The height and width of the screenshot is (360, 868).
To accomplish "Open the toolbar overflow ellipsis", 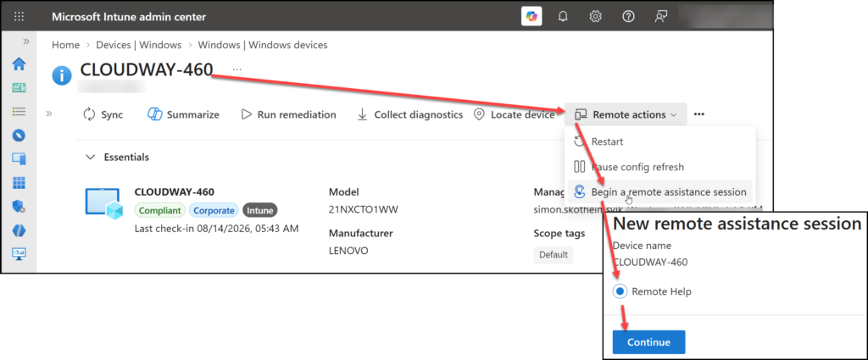I will pos(699,114).
